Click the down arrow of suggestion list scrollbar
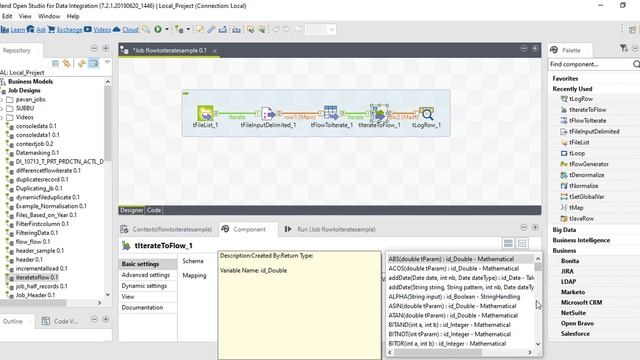This screenshot has width=640, height=360. 538,344
